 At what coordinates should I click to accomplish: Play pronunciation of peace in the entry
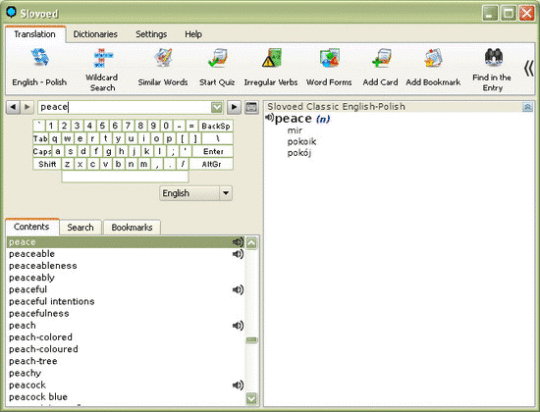[270, 118]
